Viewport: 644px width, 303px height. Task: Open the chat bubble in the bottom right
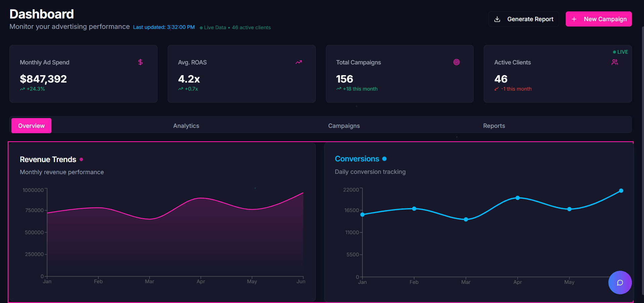pyautogui.click(x=620, y=283)
